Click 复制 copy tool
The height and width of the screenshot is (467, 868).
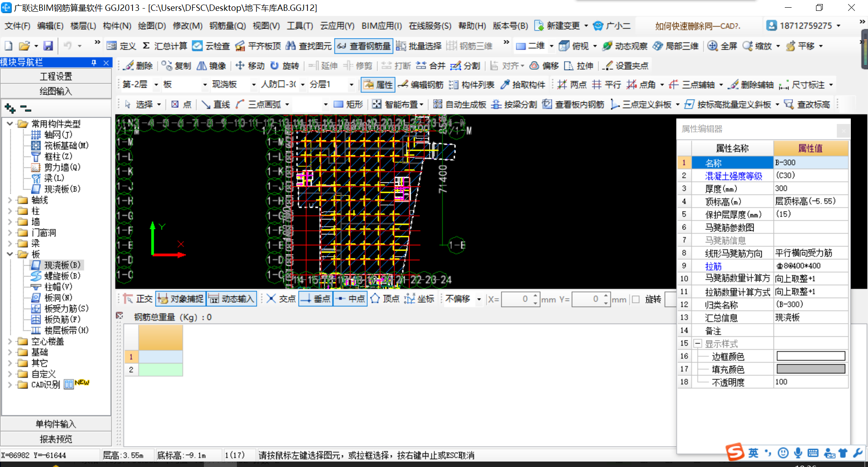coord(176,66)
